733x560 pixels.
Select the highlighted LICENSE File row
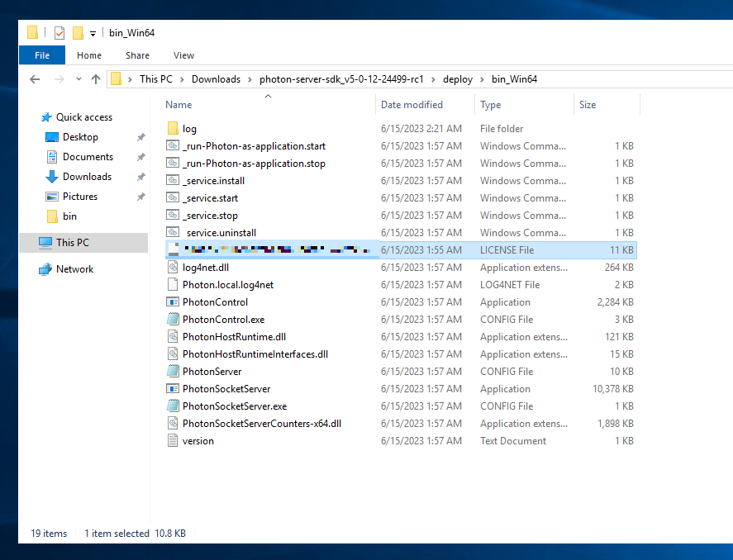point(401,250)
